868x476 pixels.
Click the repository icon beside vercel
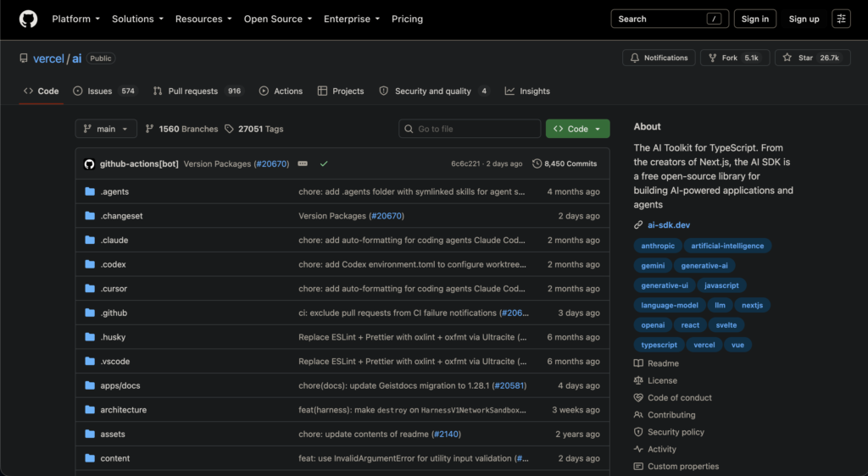tap(23, 58)
